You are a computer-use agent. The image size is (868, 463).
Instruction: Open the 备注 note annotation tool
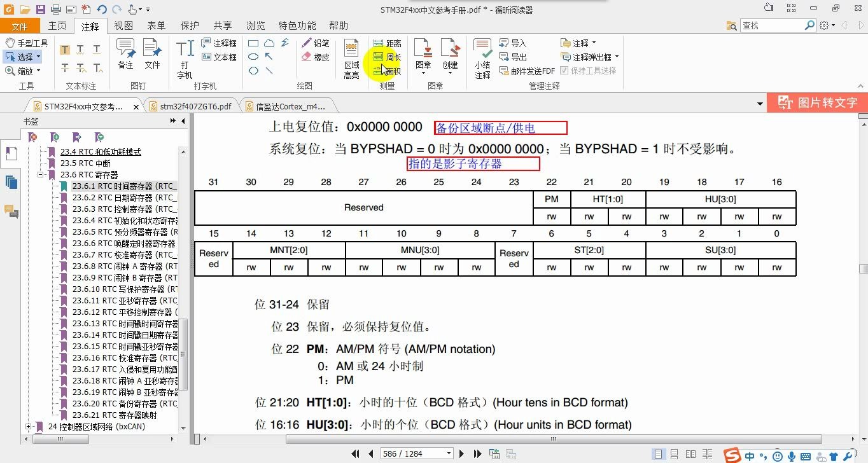tap(125, 54)
